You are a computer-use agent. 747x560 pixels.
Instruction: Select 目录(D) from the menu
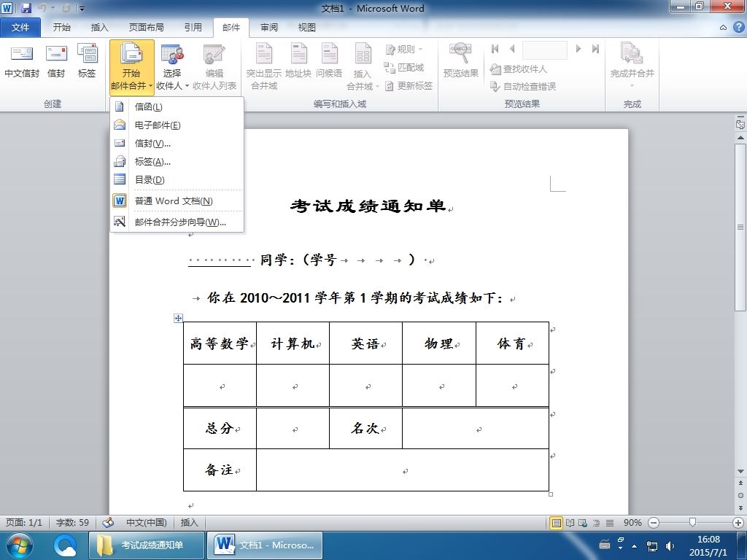[x=177, y=179]
